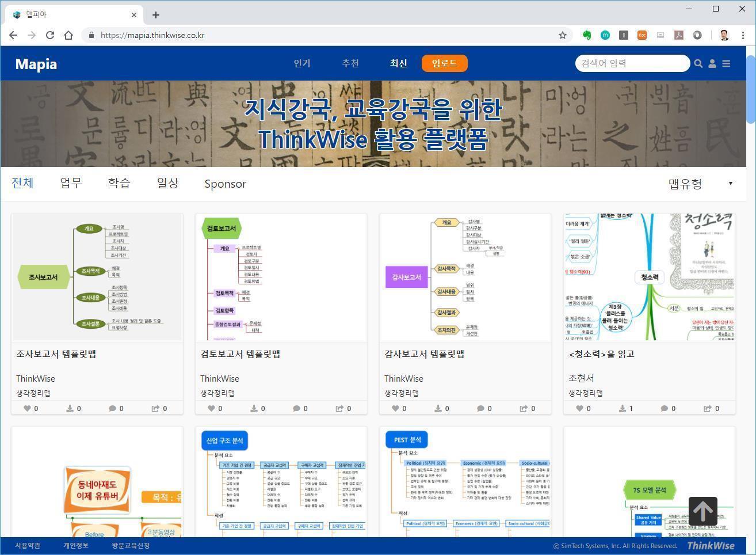
Task: Open comments on 검토보고서 템플릿맵 card
Action: (x=296, y=408)
